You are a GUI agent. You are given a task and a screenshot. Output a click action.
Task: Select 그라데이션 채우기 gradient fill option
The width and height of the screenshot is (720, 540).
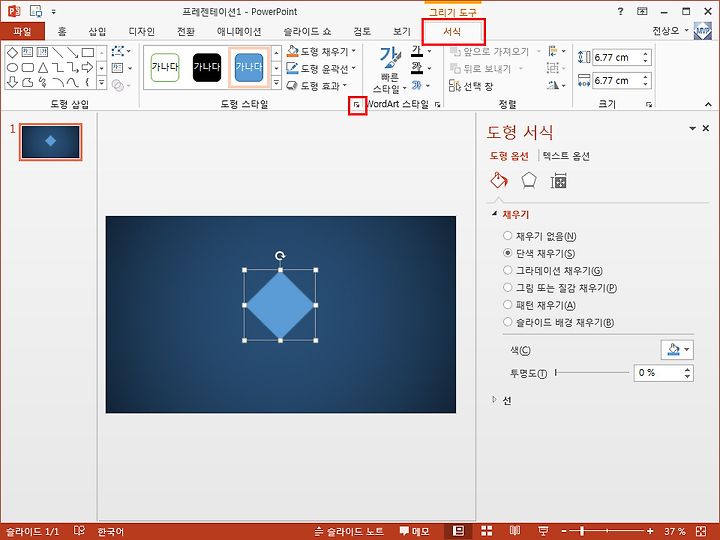click(553, 270)
